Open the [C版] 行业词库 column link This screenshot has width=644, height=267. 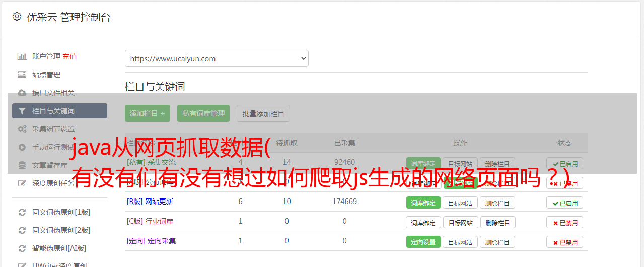pyautogui.click(x=150, y=221)
